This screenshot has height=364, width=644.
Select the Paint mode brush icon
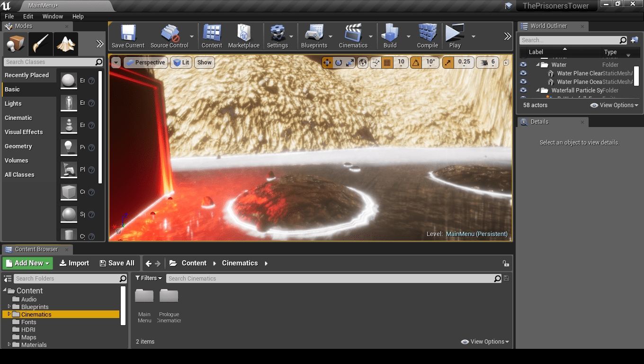(40, 44)
